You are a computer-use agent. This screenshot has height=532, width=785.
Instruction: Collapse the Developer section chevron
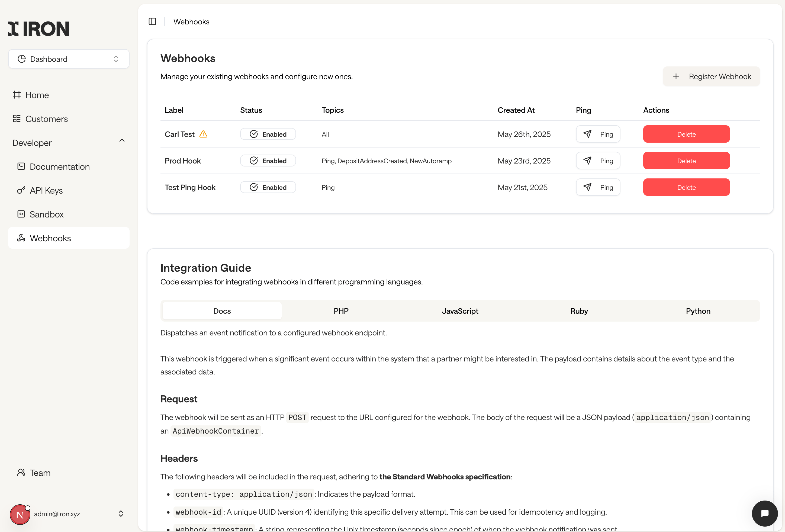(x=122, y=141)
